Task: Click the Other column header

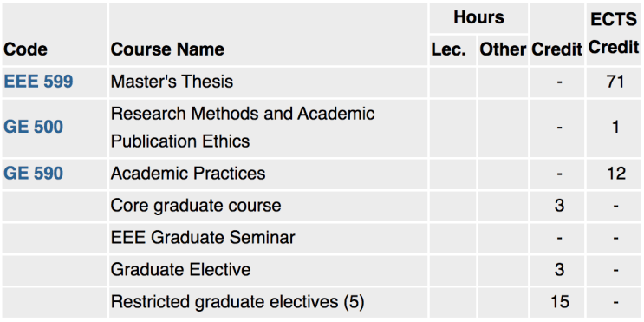Action: coord(503,49)
